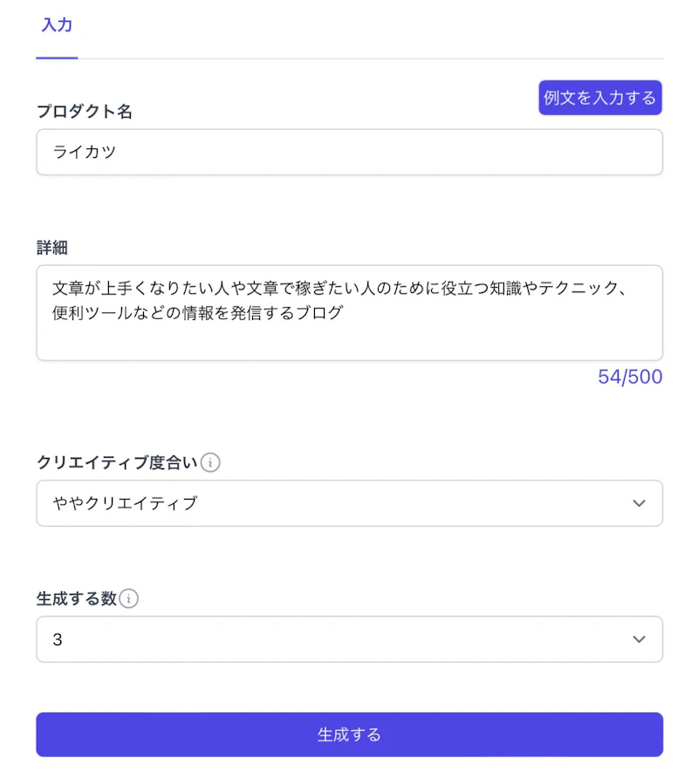Click the info icon next to 生成する数
This screenshot has height=784, width=698.
(129, 598)
